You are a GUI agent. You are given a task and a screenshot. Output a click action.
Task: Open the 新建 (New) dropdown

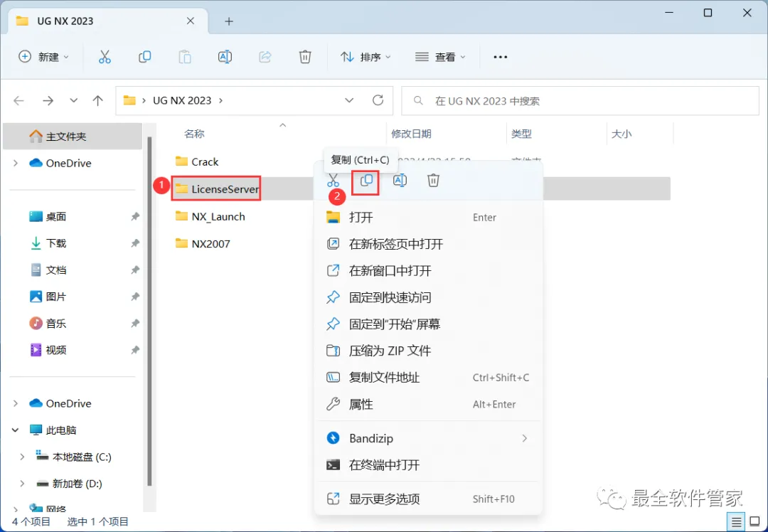[43, 57]
